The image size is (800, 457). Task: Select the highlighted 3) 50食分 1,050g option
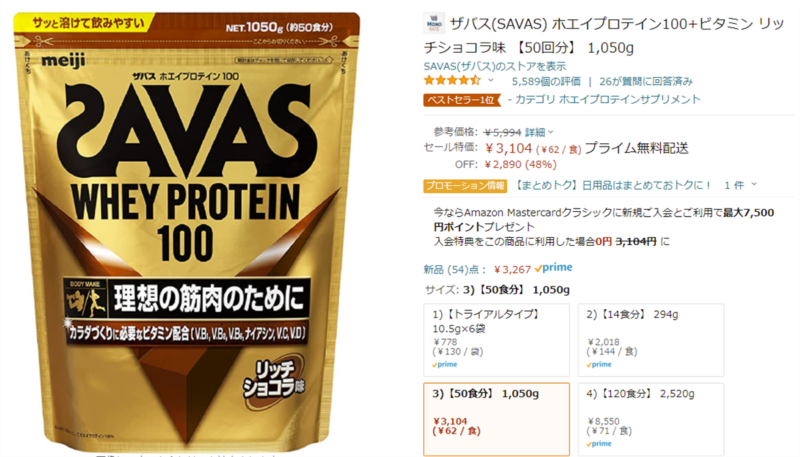point(496,420)
